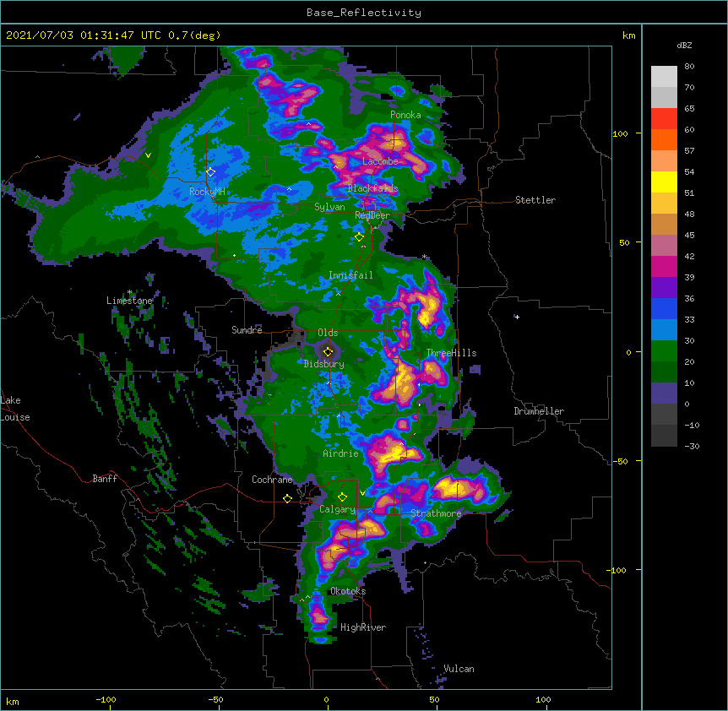The height and width of the screenshot is (711, 728).
Task: Click the light gray 70-80 dBZ legend swatch
Action: coord(664,77)
